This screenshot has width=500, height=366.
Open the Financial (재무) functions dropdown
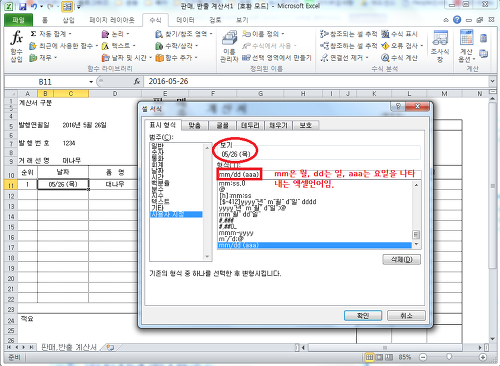pyautogui.click(x=43, y=58)
